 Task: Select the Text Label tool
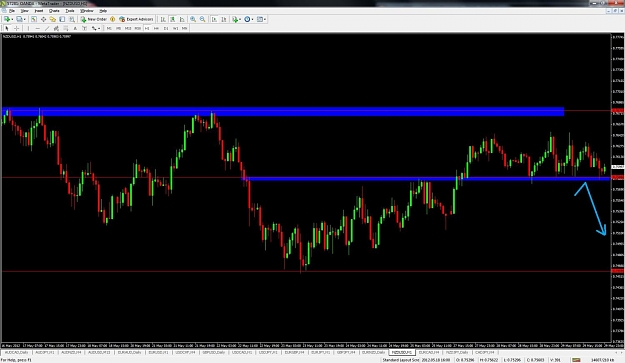point(85,28)
